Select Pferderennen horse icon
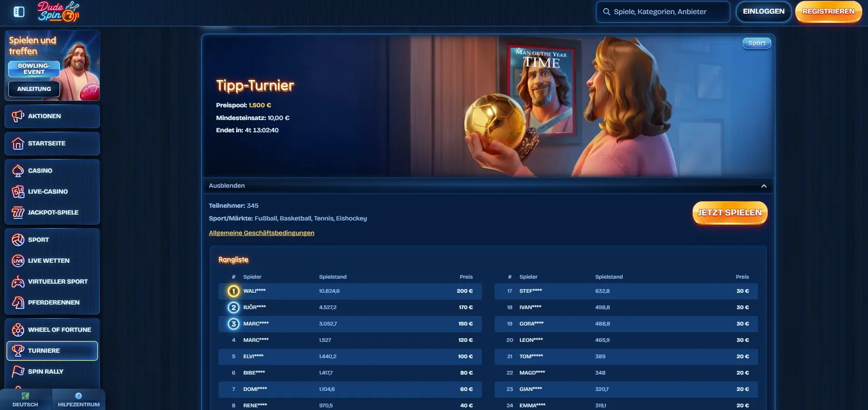The width and height of the screenshot is (868, 410). click(x=18, y=303)
